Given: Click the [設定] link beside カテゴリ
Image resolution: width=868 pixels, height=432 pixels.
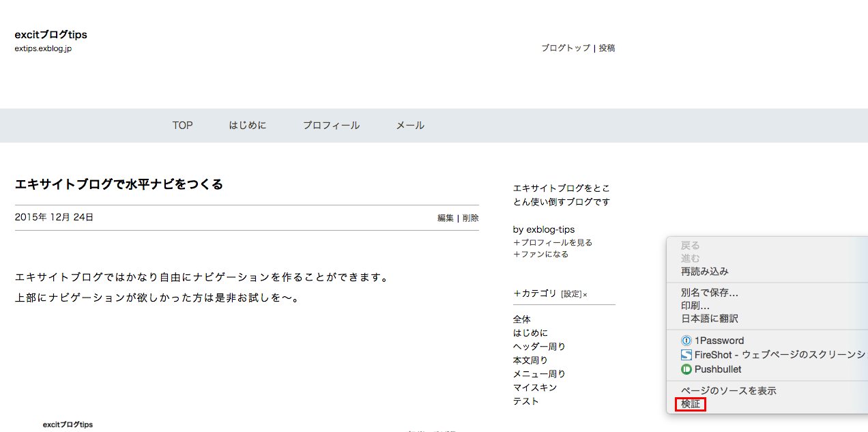Looking at the screenshot, I should pyautogui.click(x=571, y=294).
